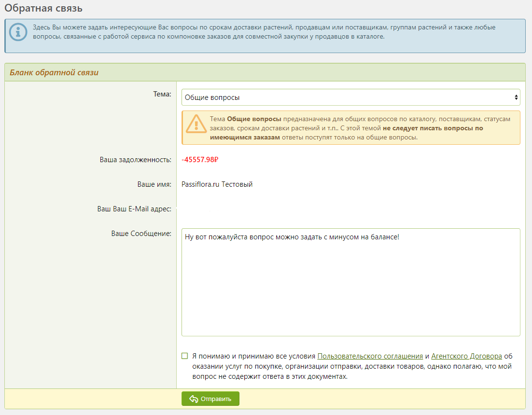Click the orange warning triangle icon

coord(196,124)
